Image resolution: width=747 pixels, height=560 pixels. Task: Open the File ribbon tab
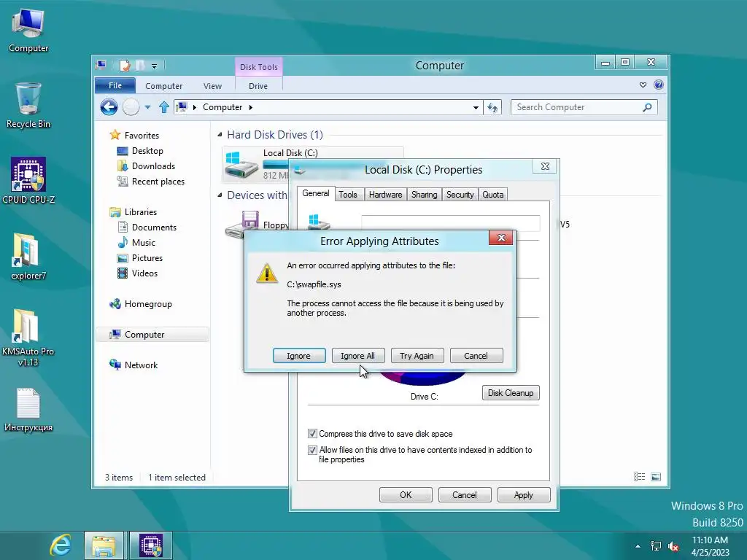(x=115, y=85)
